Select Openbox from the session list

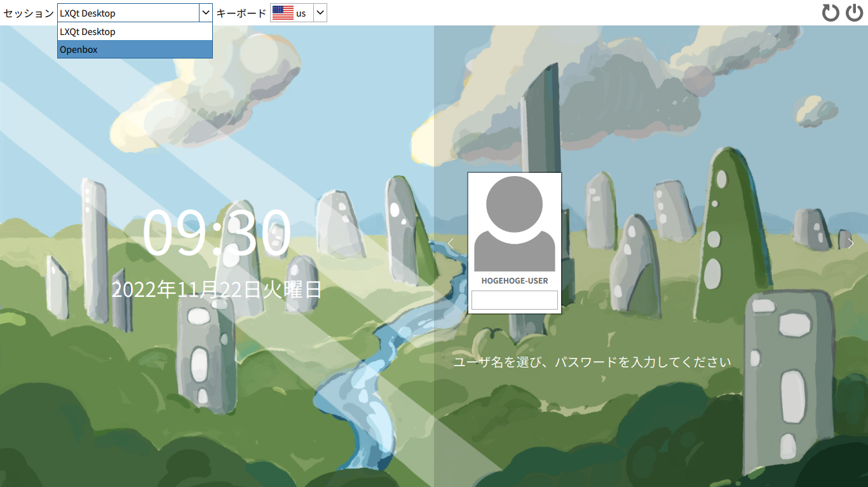[135, 49]
